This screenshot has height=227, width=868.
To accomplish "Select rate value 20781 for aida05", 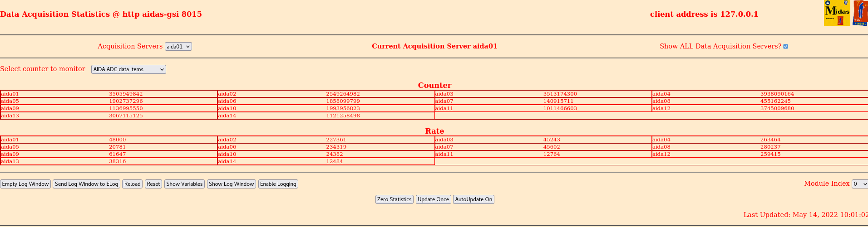I will tap(118, 147).
